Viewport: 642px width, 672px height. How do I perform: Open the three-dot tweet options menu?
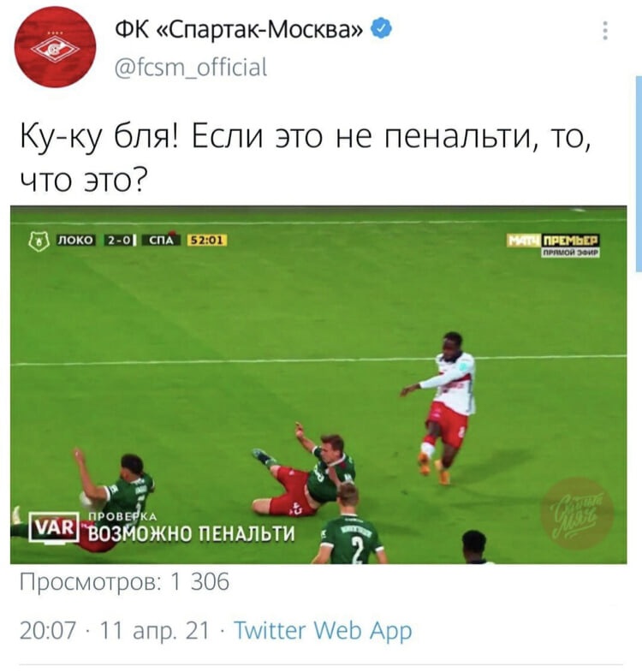click(605, 31)
